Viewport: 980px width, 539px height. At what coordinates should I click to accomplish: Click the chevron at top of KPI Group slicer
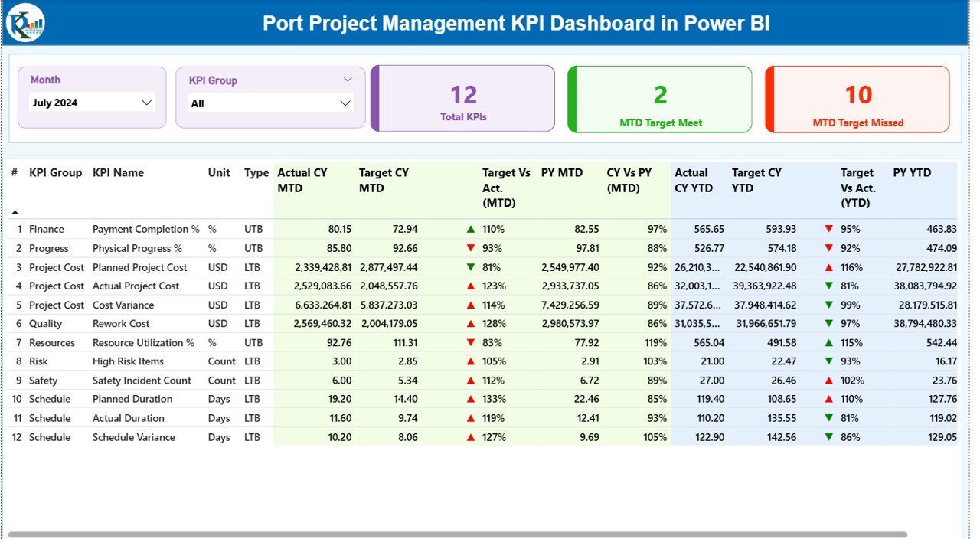click(x=348, y=78)
